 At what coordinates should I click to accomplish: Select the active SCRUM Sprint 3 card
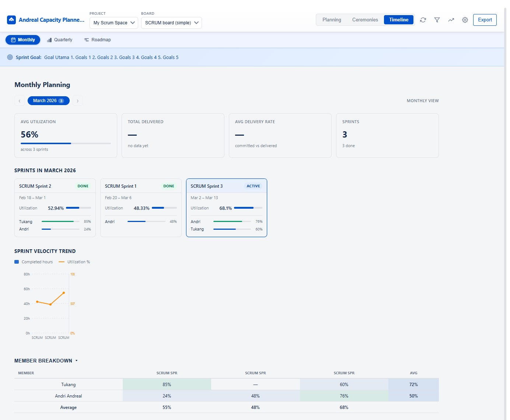(226, 208)
